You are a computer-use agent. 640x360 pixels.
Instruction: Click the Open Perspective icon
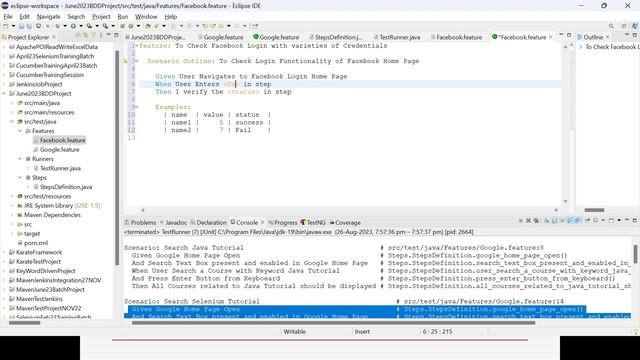624,26
